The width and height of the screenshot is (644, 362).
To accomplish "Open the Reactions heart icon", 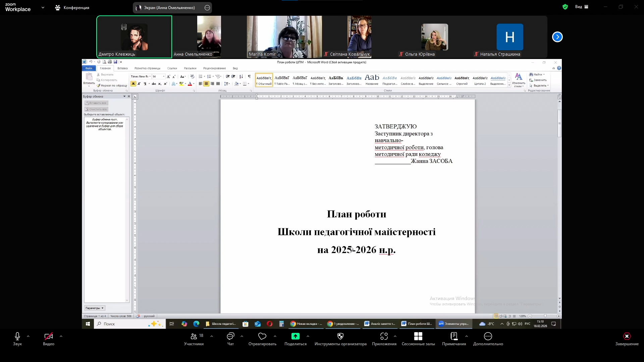I will pos(262,337).
